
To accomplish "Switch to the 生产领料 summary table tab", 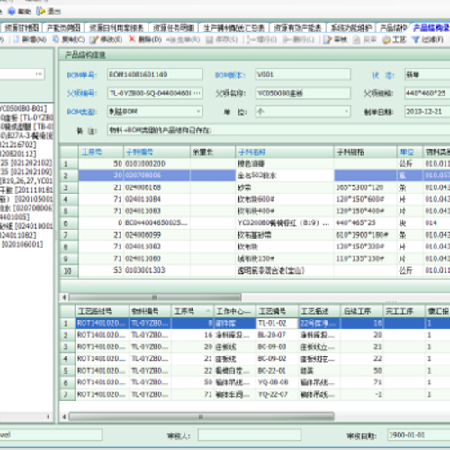I will (234, 28).
